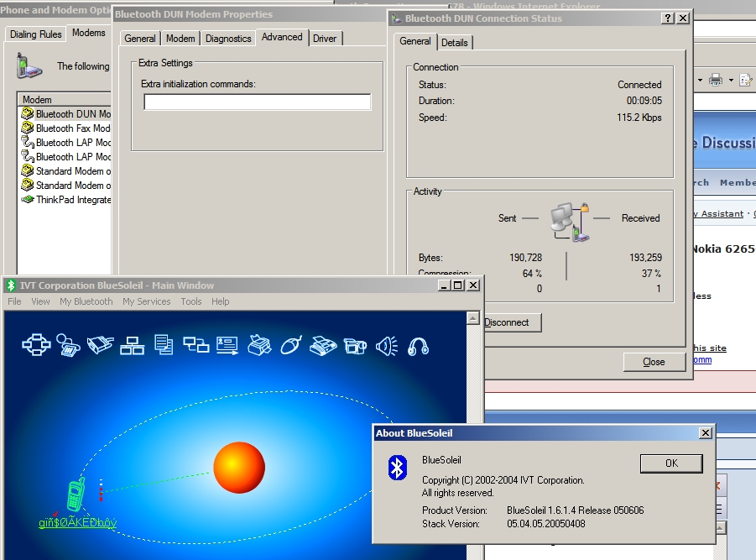Image resolution: width=756 pixels, height=560 pixels.
Task: Click the Modem column header
Action: pyautogui.click(x=64, y=99)
